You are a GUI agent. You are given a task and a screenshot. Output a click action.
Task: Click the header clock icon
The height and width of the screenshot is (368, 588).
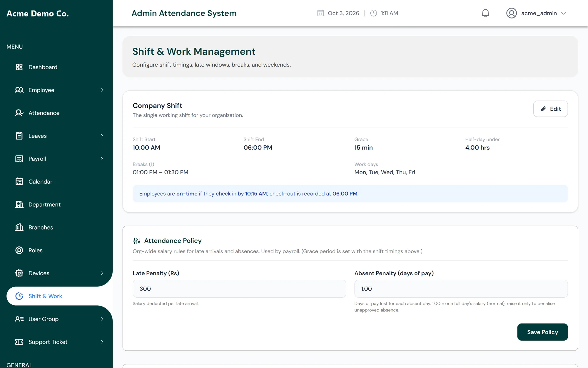point(373,13)
